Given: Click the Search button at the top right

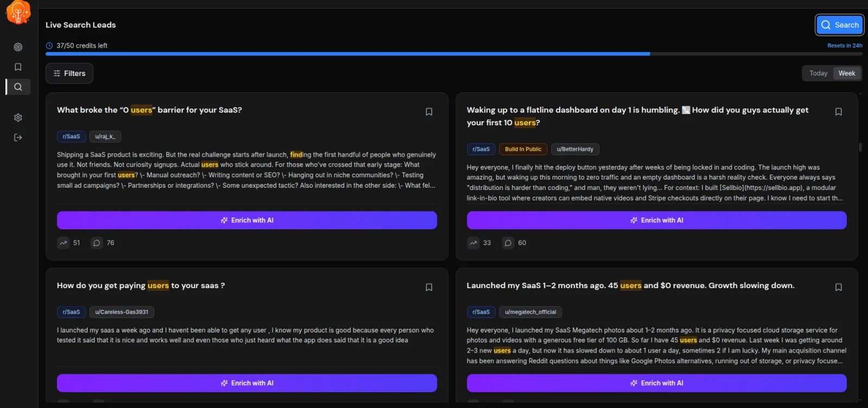Looking at the screenshot, I should (x=840, y=25).
